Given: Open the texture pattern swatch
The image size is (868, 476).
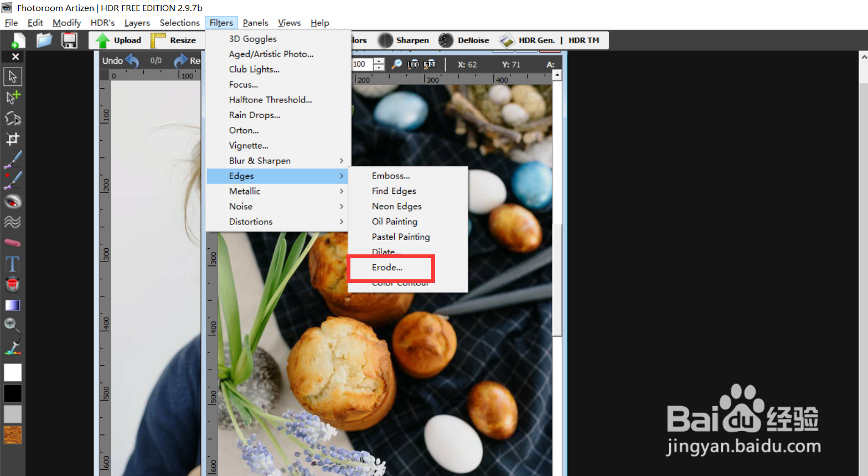Looking at the screenshot, I should coord(13,435).
